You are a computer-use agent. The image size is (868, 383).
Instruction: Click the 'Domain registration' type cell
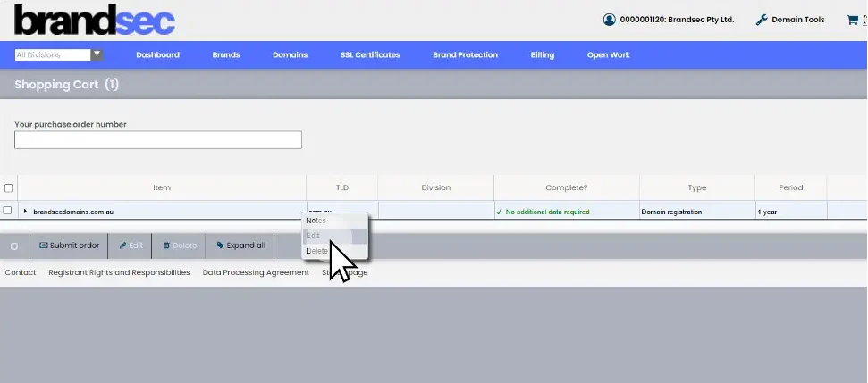click(x=671, y=212)
